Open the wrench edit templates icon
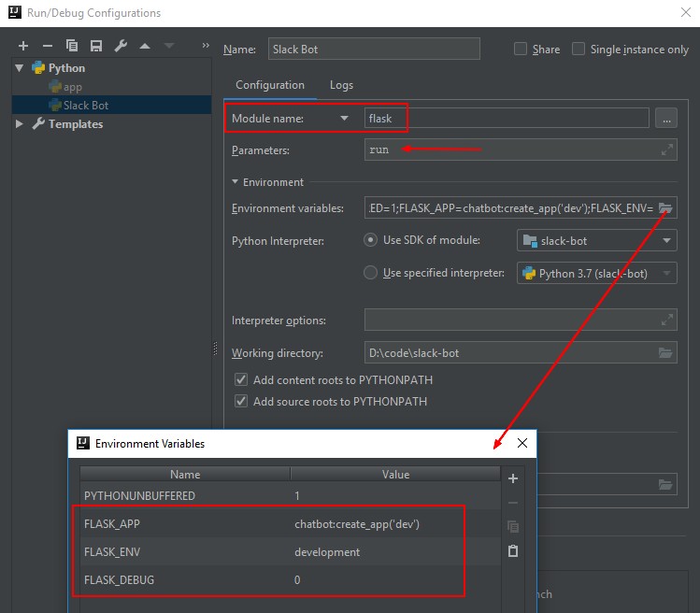This screenshot has height=613, width=700. 121,46
